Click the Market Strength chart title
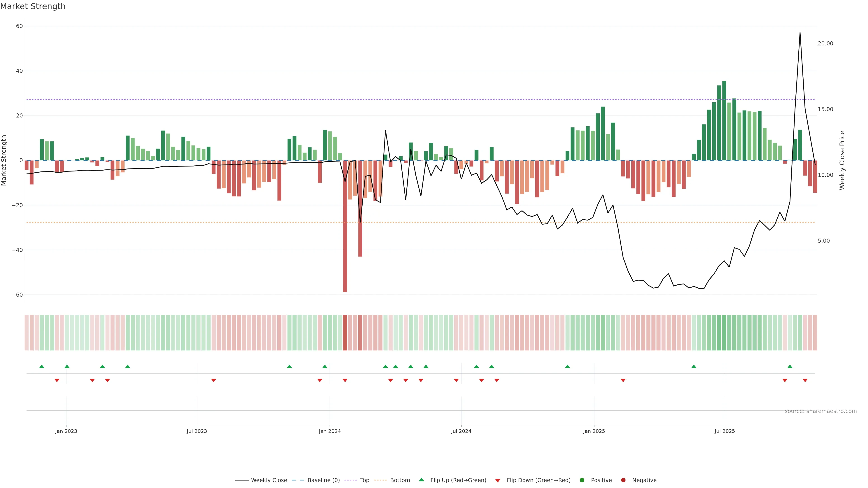Image resolution: width=868 pixels, height=488 pixels. pos(33,6)
